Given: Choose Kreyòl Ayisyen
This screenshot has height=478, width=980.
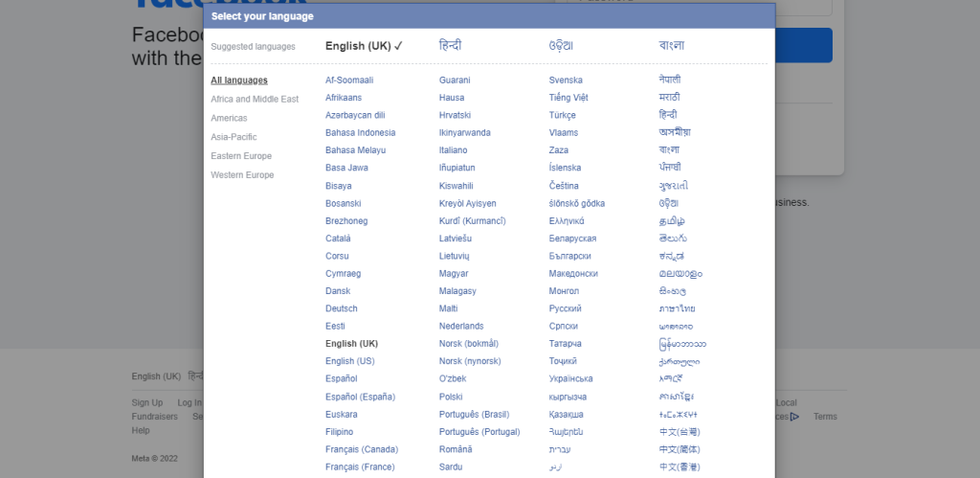Looking at the screenshot, I should [467, 203].
